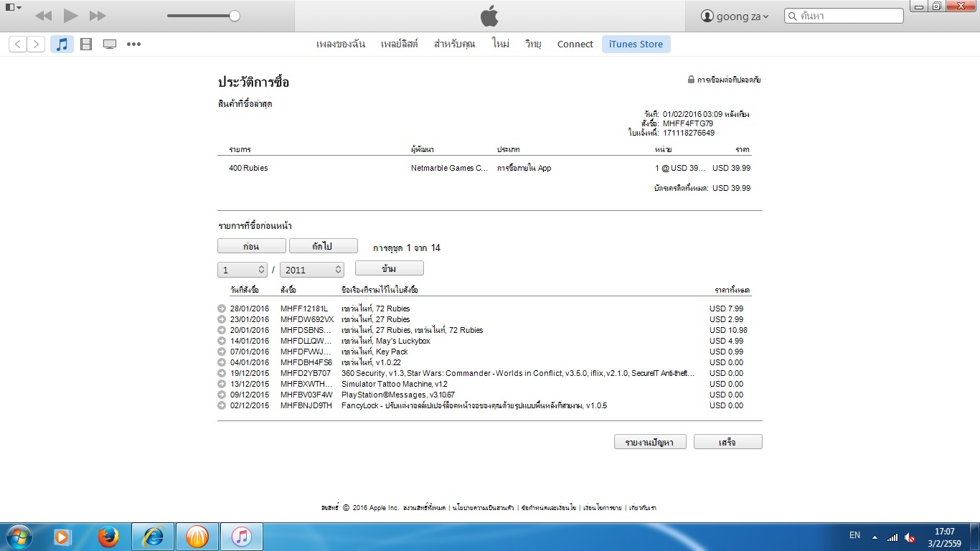Open the ใหม่ tab

[x=501, y=44]
